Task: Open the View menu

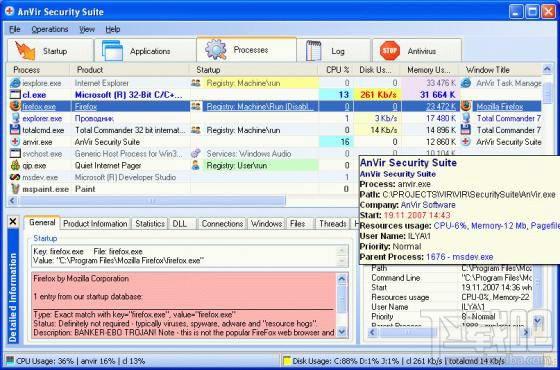Action: [x=87, y=29]
